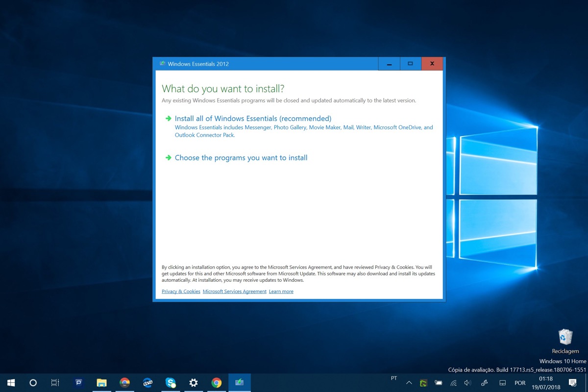Open File Explorer from the taskbar
The image size is (588, 392).
coord(101,383)
